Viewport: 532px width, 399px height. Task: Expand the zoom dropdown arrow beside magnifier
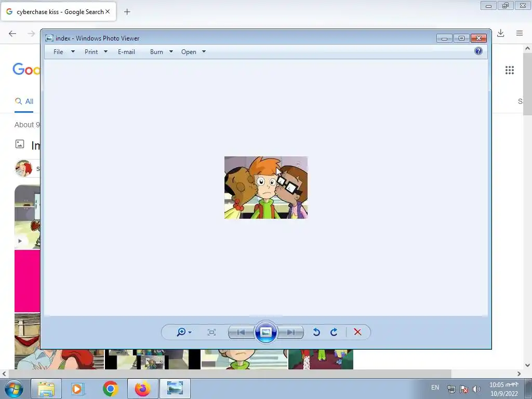pyautogui.click(x=190, y=332)
